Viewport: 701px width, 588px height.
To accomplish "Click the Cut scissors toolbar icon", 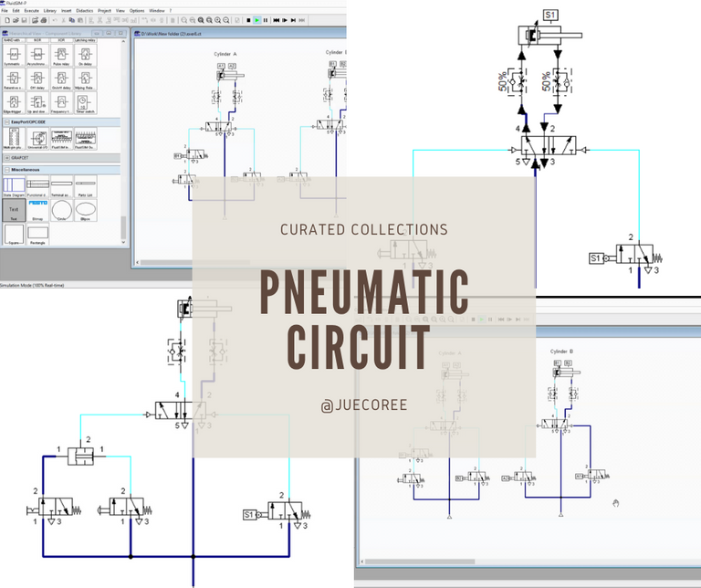I will pos(64,20).
